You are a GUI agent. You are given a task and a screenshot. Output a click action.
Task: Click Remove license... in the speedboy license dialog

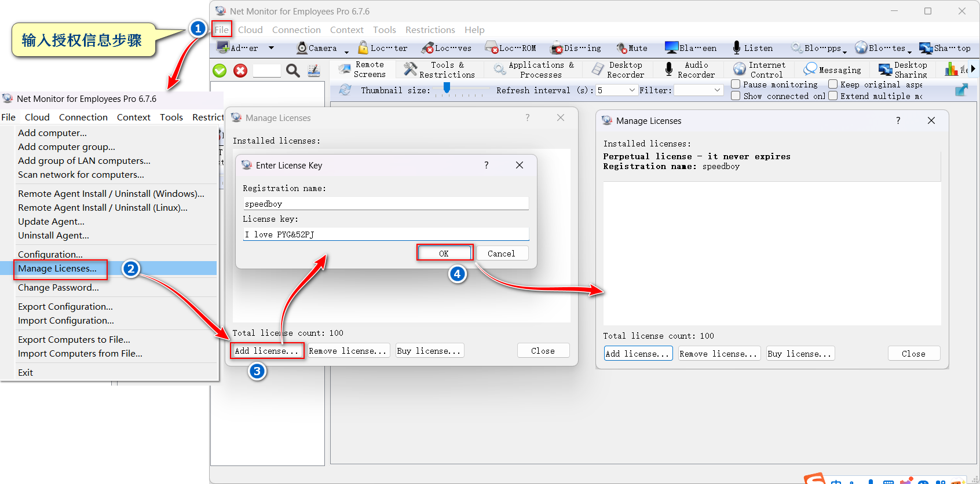(718, 353)
